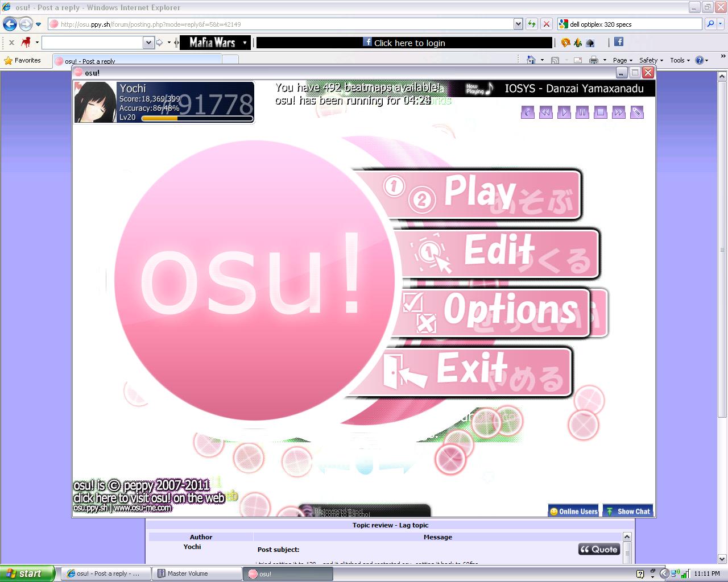The width and height of the screenshot is (728, 582).
Task: Pause the music in osu! jukebox
Action: coord(582,113)
